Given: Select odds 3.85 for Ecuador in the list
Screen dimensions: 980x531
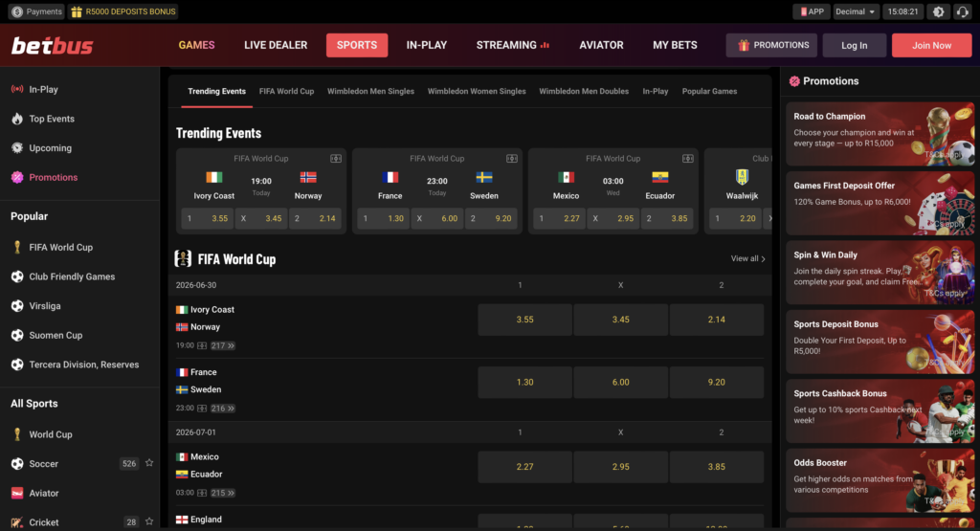Looking at the screenshot, I should point(716,467).
